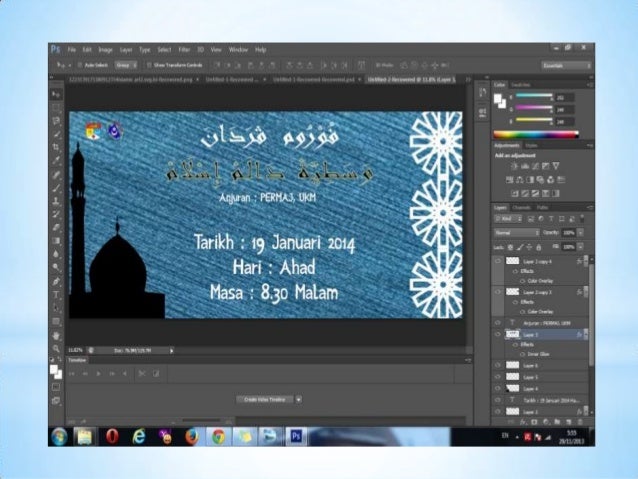Switch to the Paths tab

point(542,208)
